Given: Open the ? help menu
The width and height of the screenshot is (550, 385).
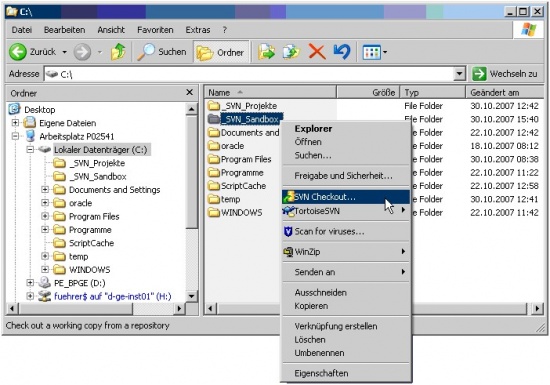Looking at the screenshot, I should 224,30.
